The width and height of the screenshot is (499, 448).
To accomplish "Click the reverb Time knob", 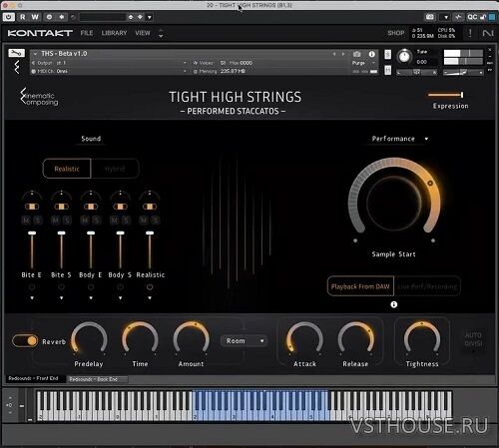I will [140, 338].
